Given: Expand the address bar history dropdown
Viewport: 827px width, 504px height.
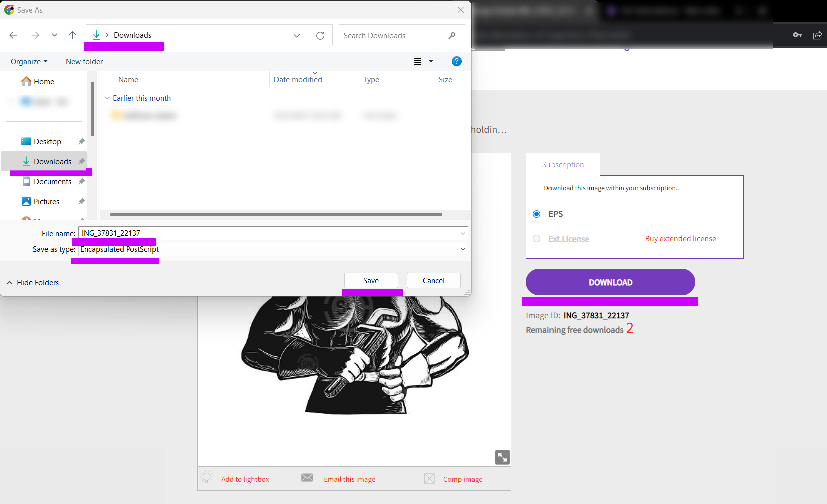Looking at the screenshot, I should click(297, 36).
